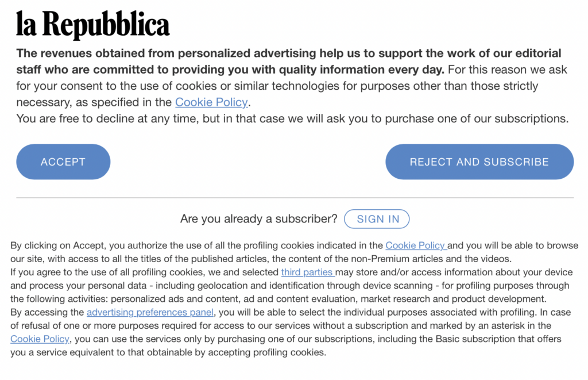Click 'You are free to decline' sentence
Viewport: 588px width, 380px height.
(x=292, y=119)
